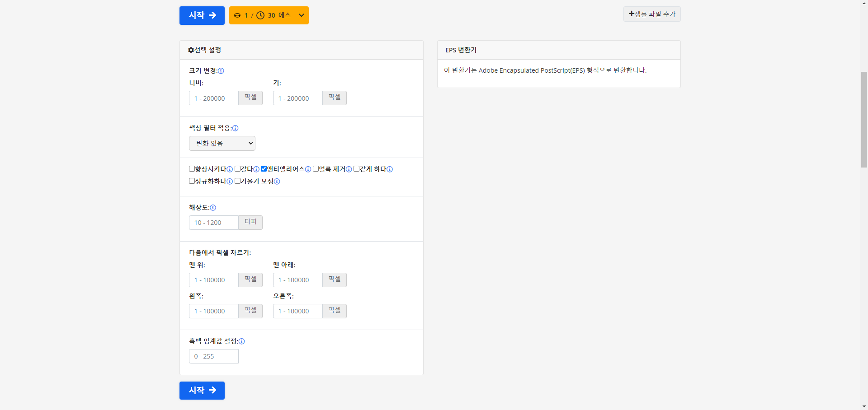Show info for 앤티앨리어스 option
Image resolution: width=868 pixels, height=410 pixels.
pyautogui.click(x=308, y=169)
